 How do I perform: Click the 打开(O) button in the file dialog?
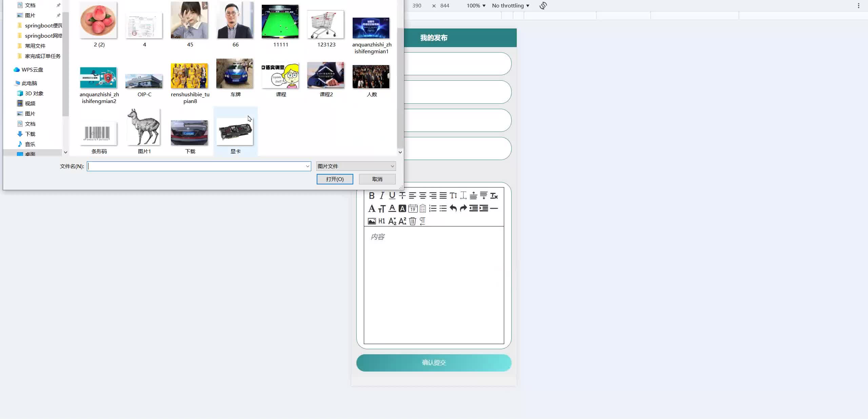334,179
